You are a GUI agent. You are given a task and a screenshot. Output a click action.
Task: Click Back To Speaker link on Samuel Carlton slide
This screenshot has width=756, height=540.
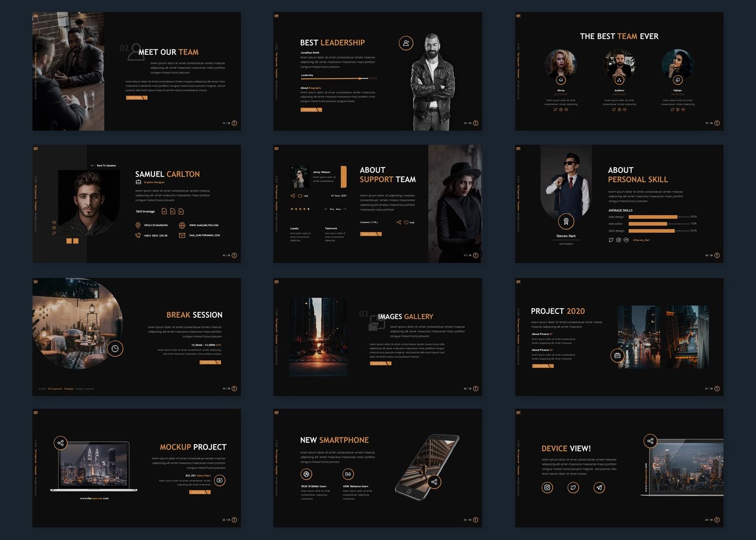point(104,165)
